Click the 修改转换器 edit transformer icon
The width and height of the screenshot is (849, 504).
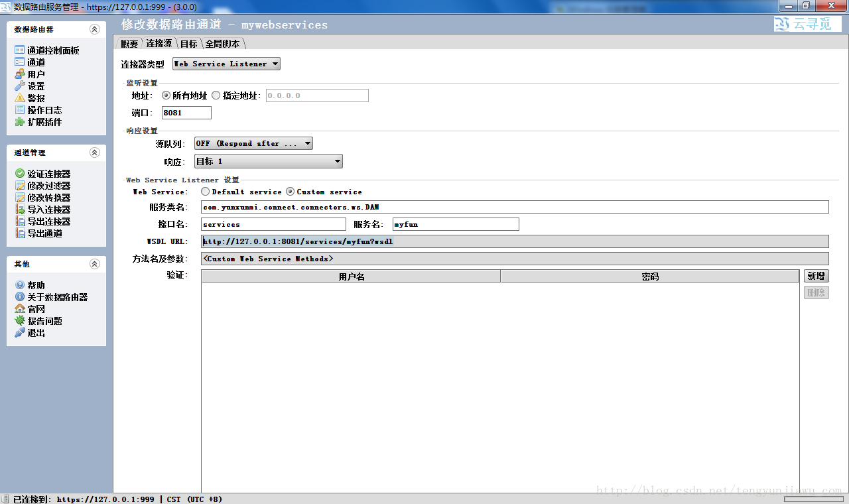click(20, 198)
